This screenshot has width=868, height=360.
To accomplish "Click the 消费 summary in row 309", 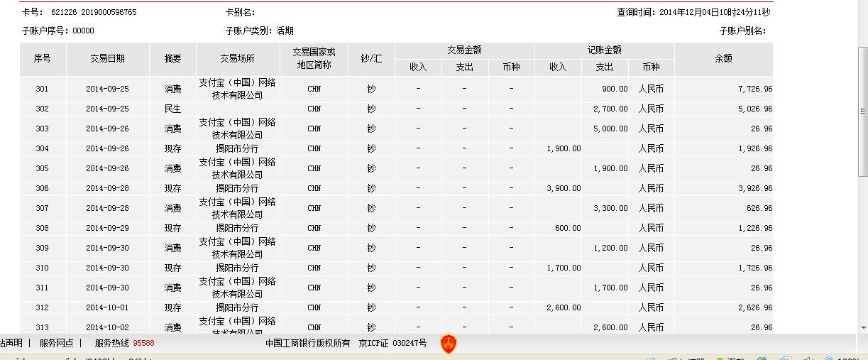I will click(x=172, y=249).
